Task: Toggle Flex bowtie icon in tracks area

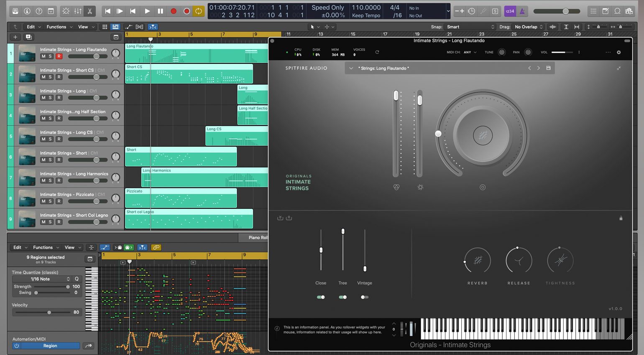Action: coord(140,27)
